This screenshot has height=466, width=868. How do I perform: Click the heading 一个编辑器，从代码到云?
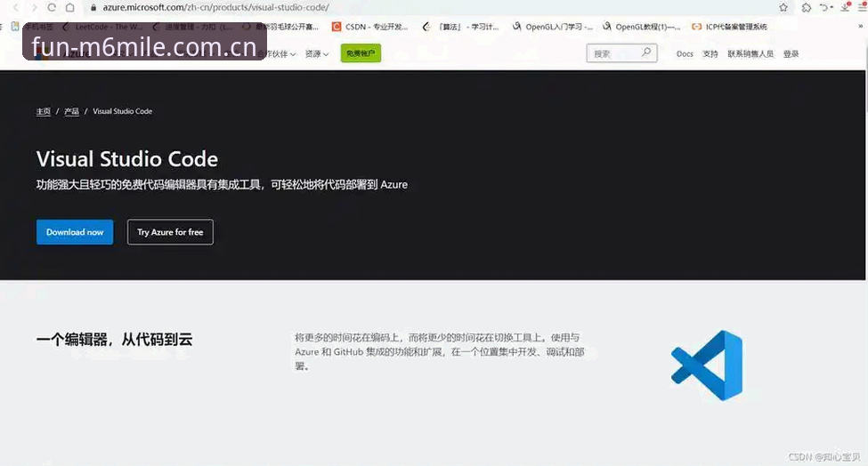pyautogui.click(x=115, y=340)
